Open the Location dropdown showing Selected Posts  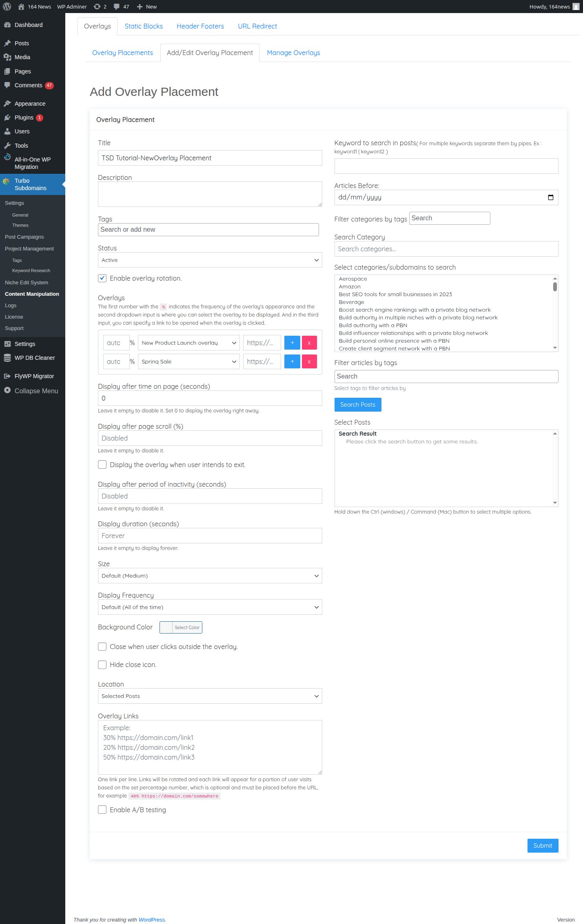coord(210,696)
